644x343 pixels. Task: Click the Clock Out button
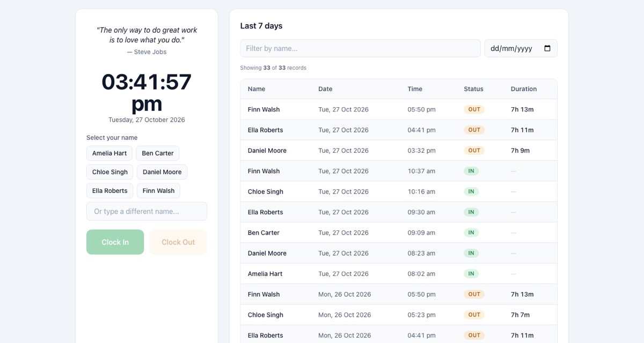tap(178, 242)
